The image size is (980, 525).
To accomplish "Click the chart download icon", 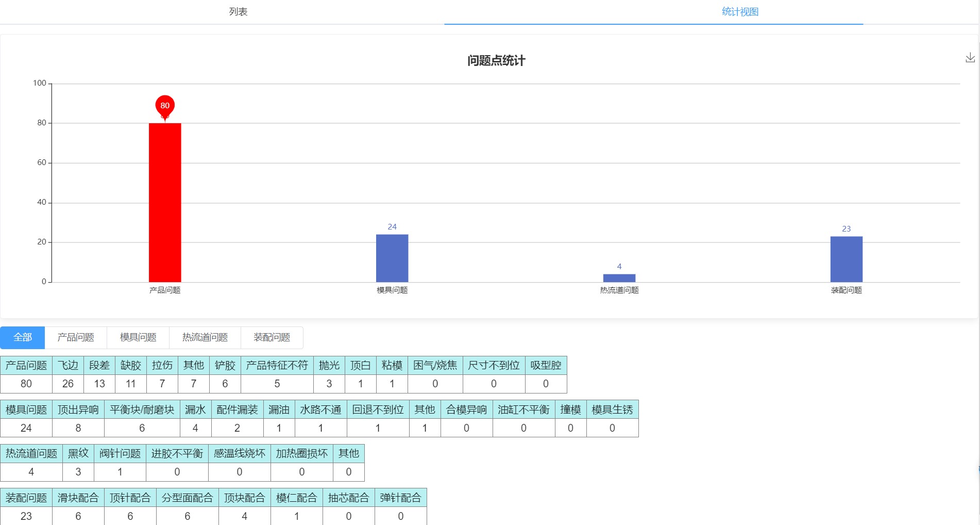I will click(970, 58).
